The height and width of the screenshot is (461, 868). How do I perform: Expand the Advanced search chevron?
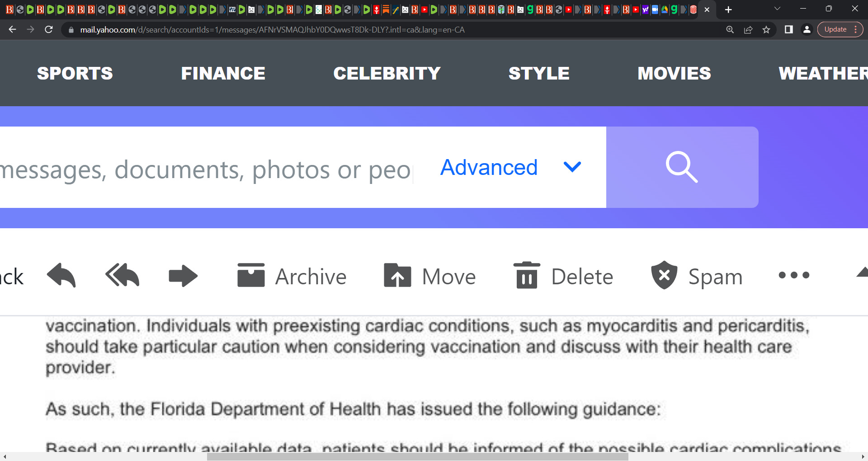572,167
